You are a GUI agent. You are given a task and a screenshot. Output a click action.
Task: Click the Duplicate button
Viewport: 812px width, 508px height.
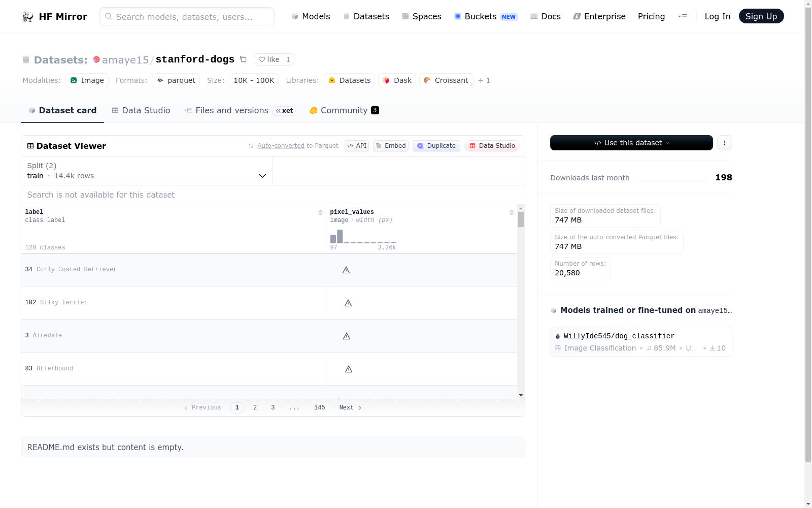point(436,146)
